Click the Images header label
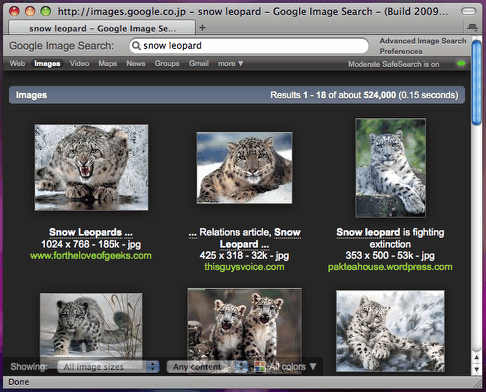Image resolution: width=486 pixels, height=392 pixels. coord(31,95)
